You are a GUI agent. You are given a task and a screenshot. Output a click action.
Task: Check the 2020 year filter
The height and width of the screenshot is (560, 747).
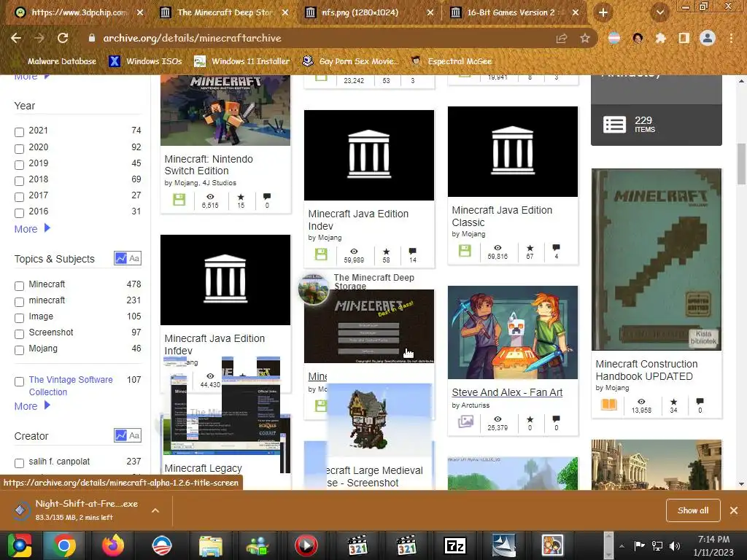19,149
